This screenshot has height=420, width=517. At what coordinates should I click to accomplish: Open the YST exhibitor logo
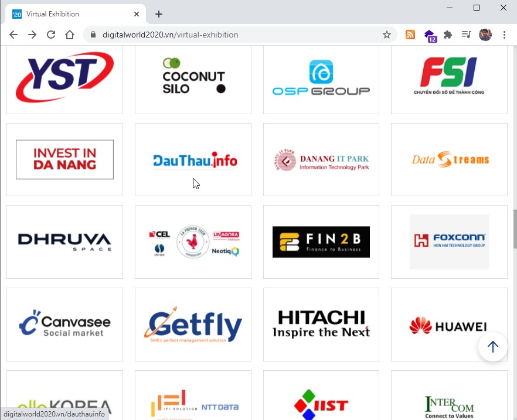tap(64, 77)
